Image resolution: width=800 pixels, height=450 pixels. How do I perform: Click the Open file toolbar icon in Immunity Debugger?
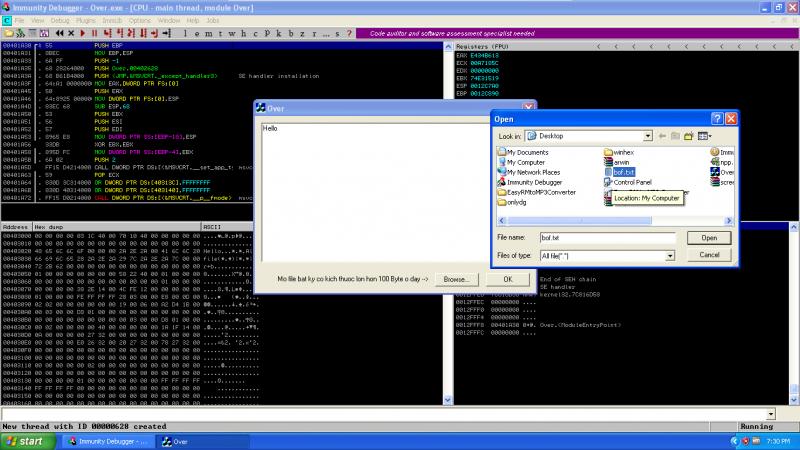pyautogui.click(x=9, y=33)
